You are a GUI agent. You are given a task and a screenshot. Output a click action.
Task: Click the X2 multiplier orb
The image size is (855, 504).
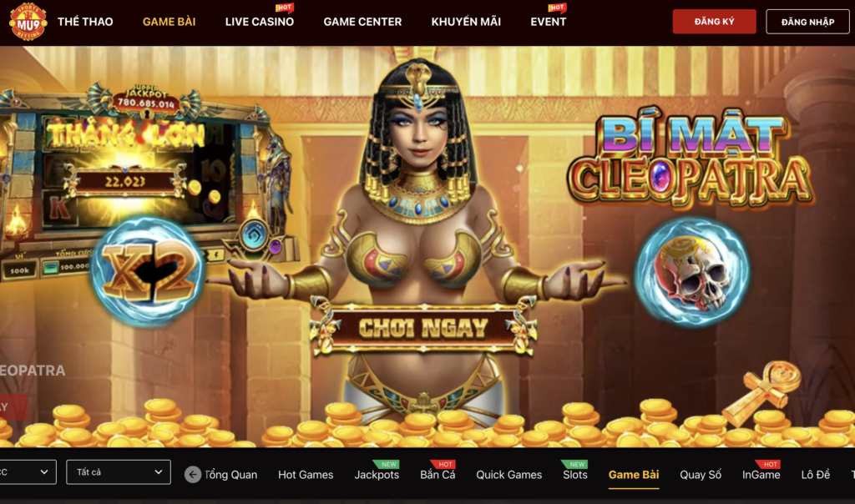[x=148, y=271]
